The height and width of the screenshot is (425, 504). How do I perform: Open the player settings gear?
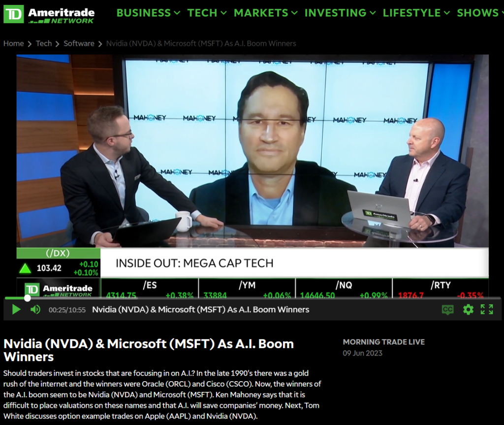click(x=468, y=309)
